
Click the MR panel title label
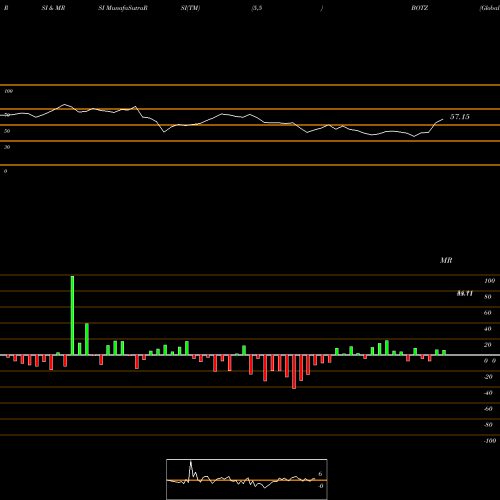pyautogui.click(x=446, y=260)
